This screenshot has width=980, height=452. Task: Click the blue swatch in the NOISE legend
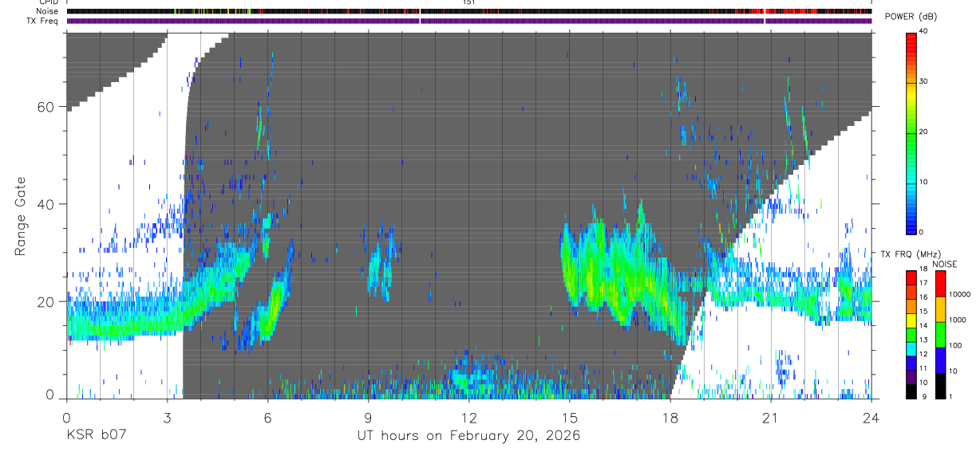tap(940, 360)
